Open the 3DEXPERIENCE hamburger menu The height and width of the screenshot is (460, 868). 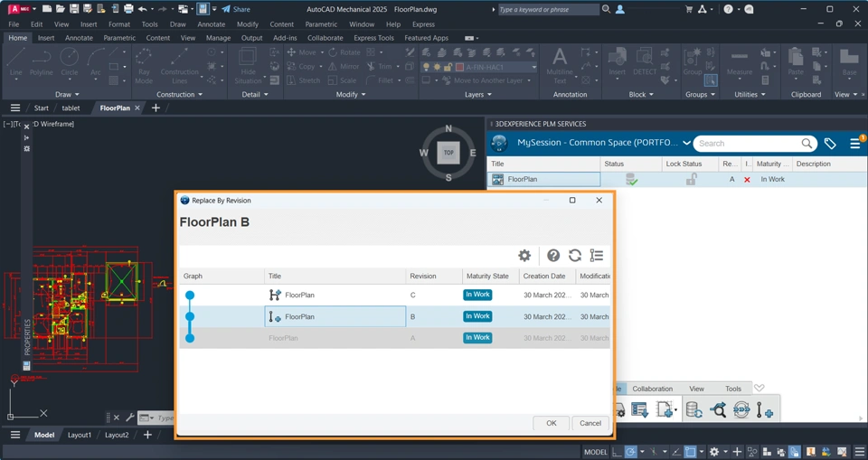(x=855, y=144)
